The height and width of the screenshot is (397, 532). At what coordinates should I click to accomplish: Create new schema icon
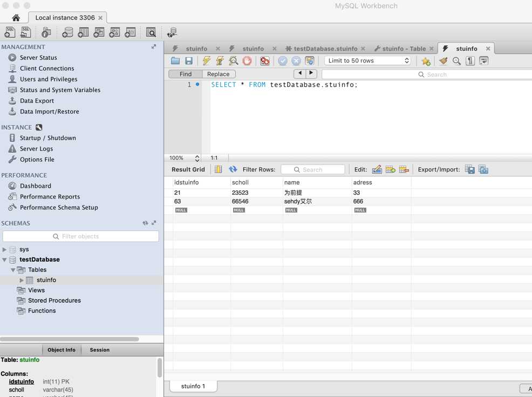click(x=67, y=32)
